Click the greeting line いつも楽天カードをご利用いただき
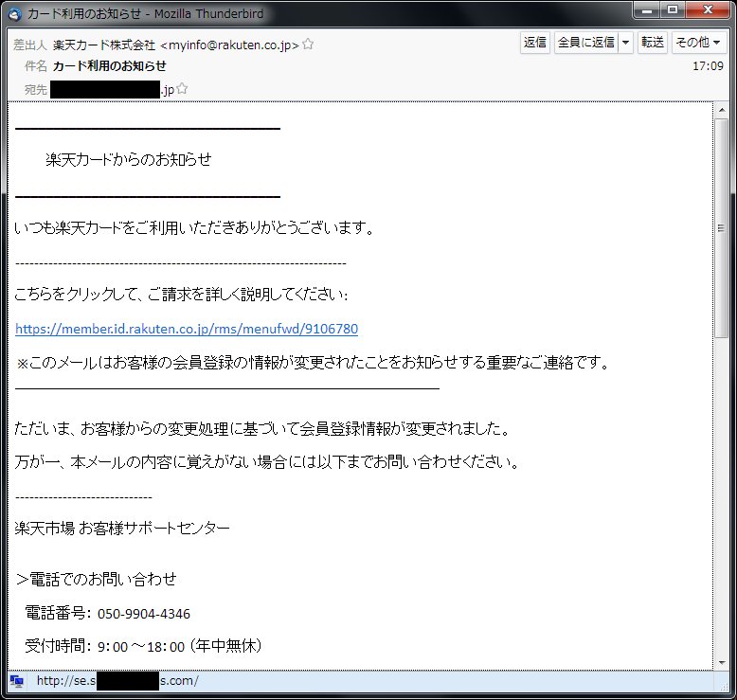 (194, 228)
